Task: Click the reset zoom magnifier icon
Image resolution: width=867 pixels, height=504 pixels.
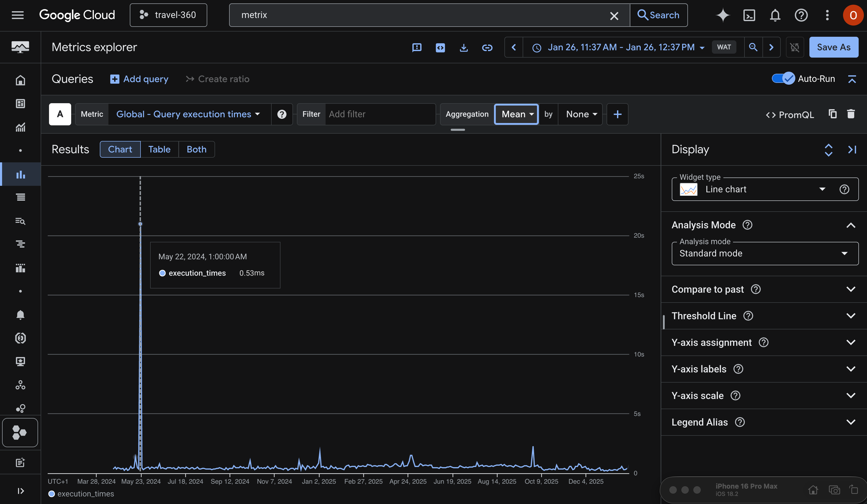Action: [x=753, y=47]
